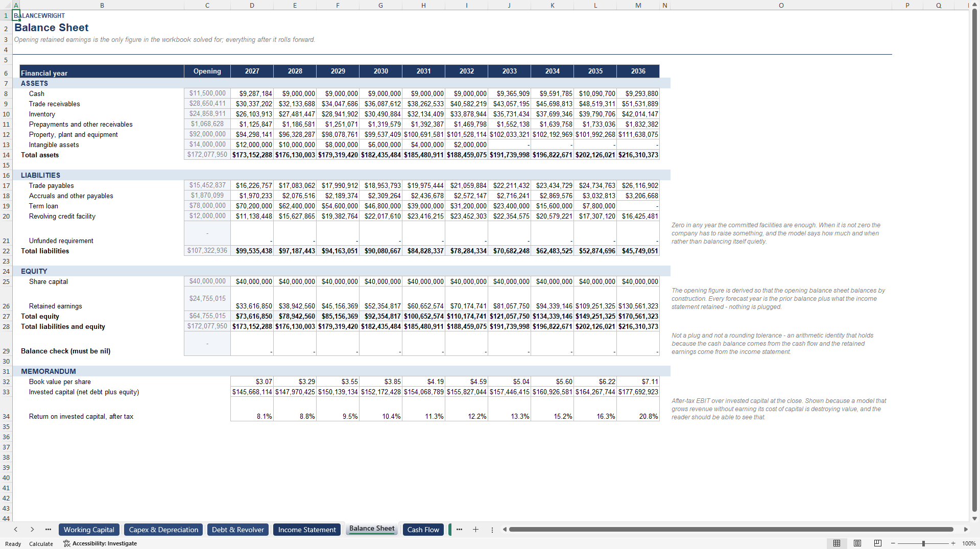This screenshot has width=980, height=549.
Task: Click the 2030 year header cell
Action: (380, 71)
